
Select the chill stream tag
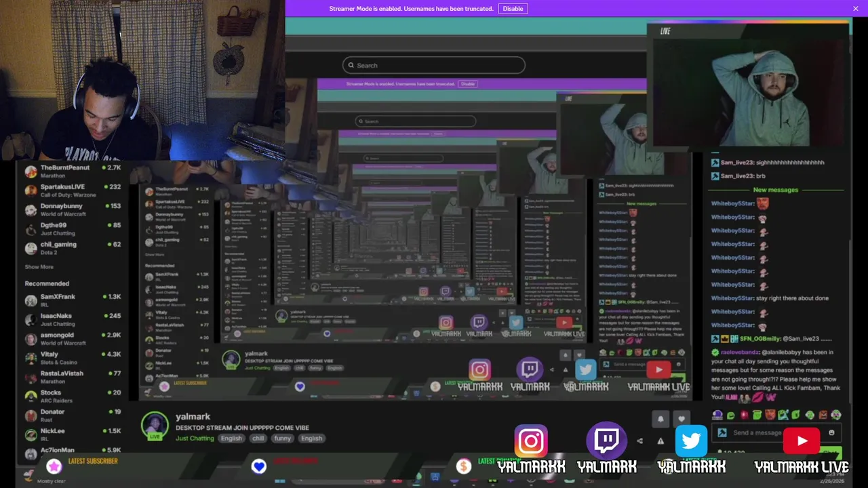[x=258, y=439]
